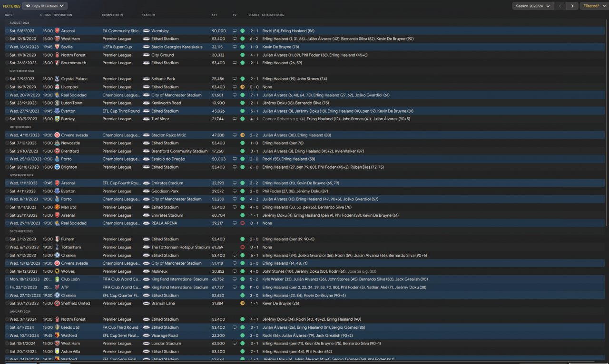Click the 7 - 1 result against Real Sociedad
This screenshot has height=364, width=609.
coord(254,95)
